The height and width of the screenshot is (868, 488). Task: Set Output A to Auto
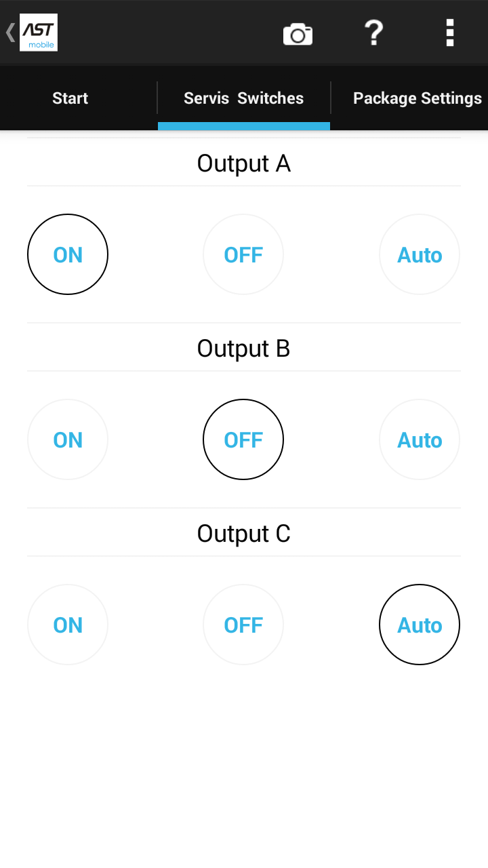pyautogui.click(x=420, y=254)
